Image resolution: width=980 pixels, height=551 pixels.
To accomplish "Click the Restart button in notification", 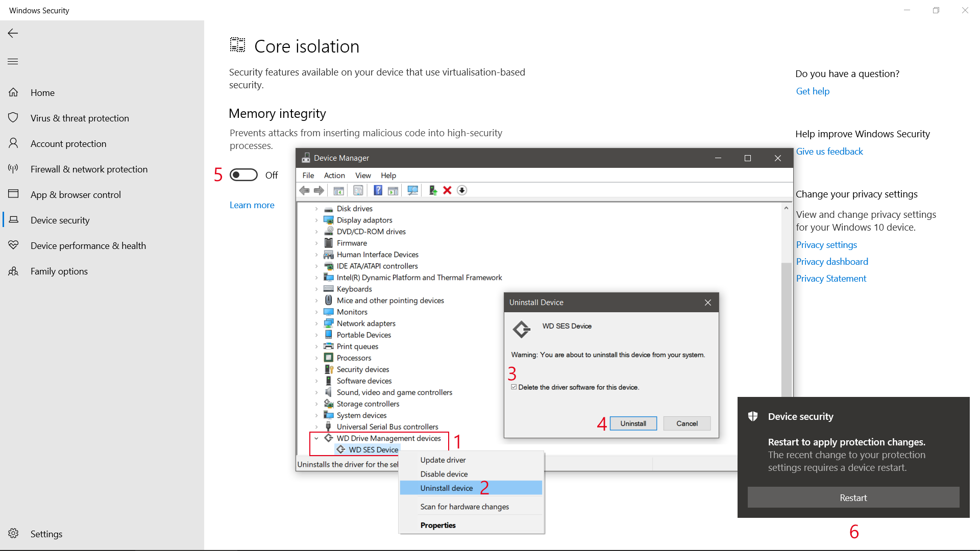I will pyautogui.click(x=853, y=497).
